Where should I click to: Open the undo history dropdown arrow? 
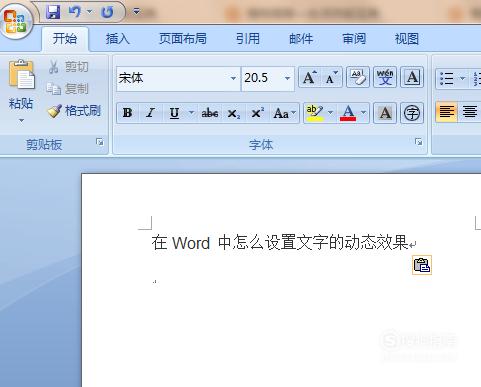tap(89, 12)
